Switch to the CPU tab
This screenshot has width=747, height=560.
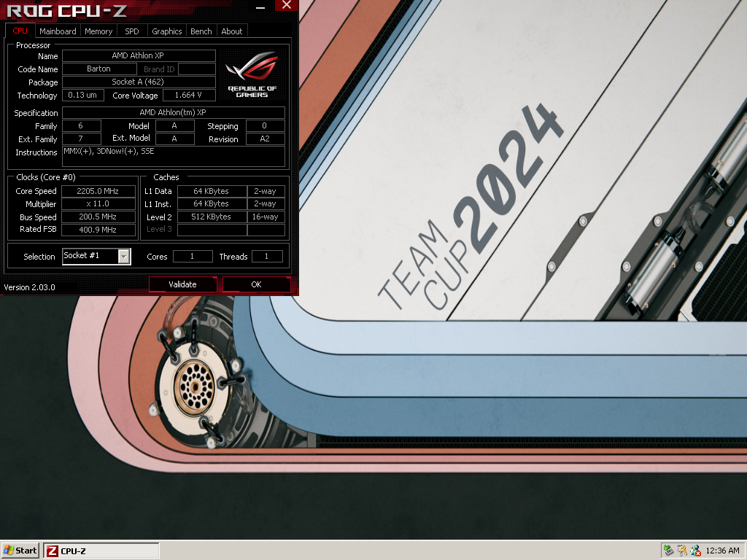tap(20, 31)
